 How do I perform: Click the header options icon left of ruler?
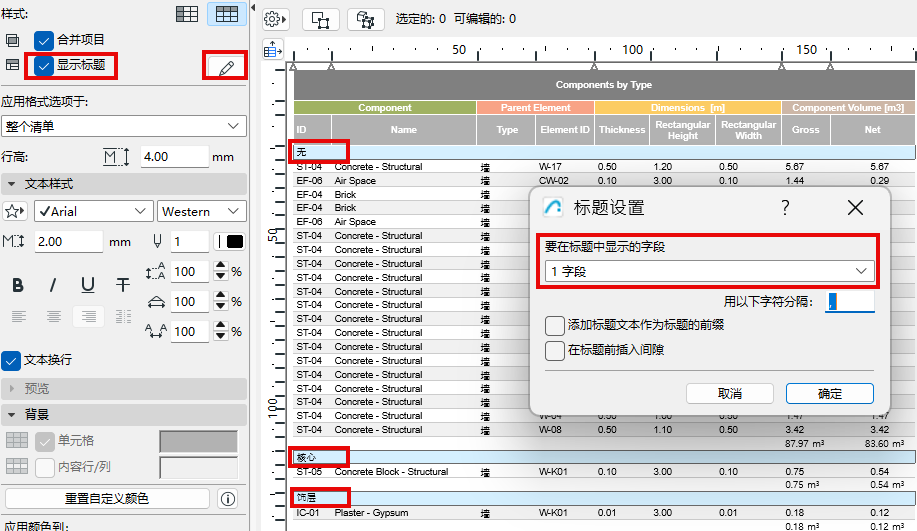[x=273, y=50]
